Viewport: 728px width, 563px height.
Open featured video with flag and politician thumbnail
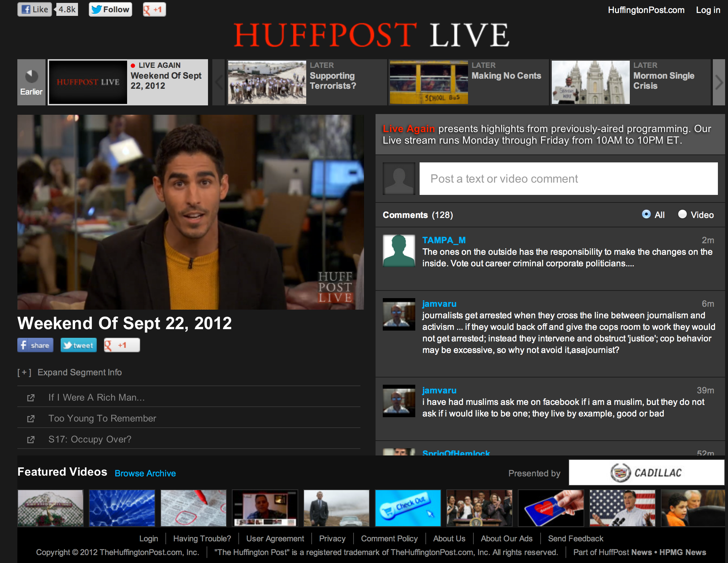623,508
